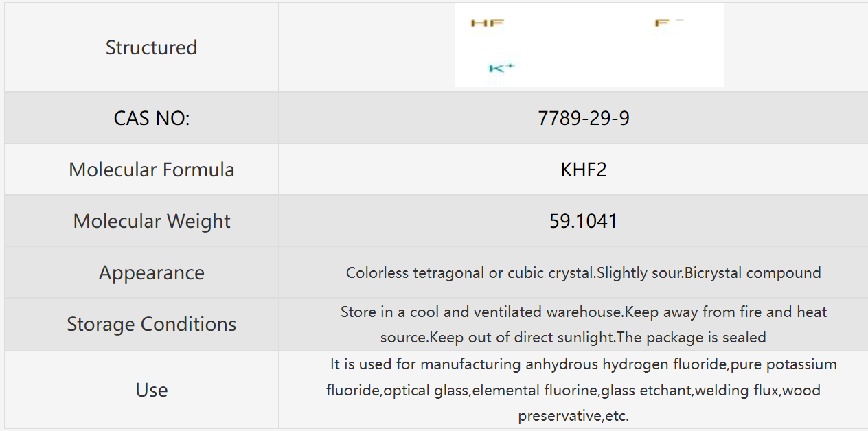The height and width of the screenshot is (431, 868).
Task: Click the "Store in a cool and ventilated warehouse" text
Action: point(481,312)
